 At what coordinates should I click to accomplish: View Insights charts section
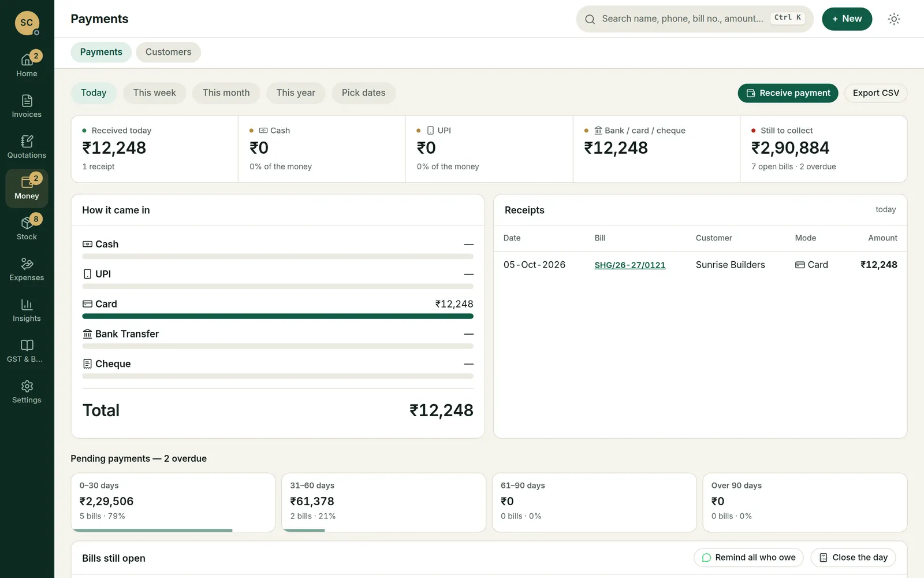pyautogui.click(x=27, y=310)
